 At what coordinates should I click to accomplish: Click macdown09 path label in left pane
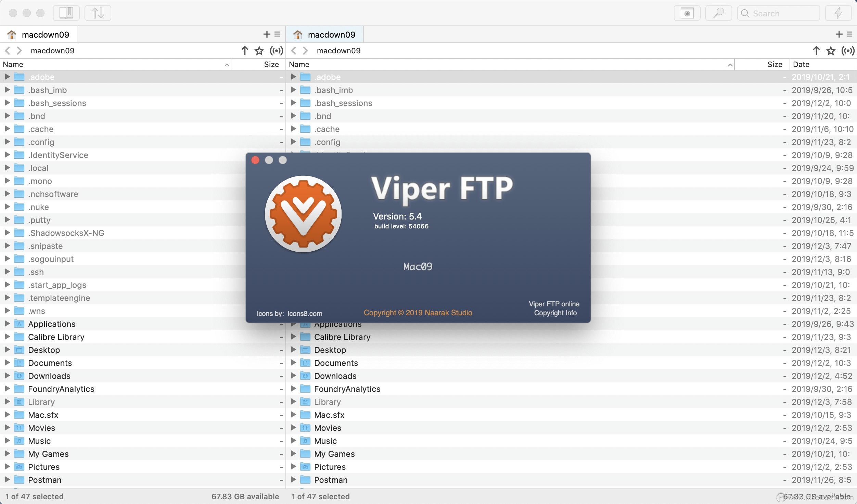pyautogui.click(x=52, y=51)
